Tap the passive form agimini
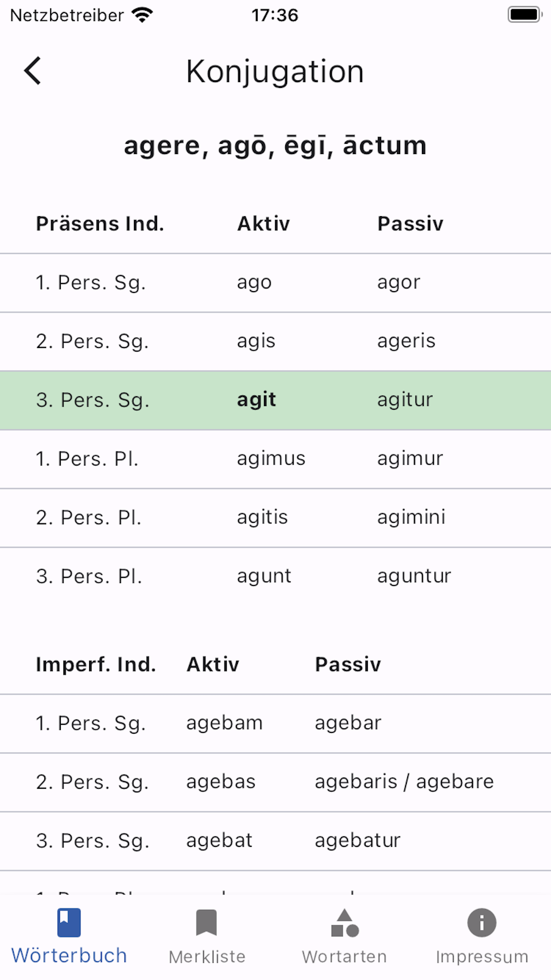Screen dimensions: 551x980 pos(411,518)
